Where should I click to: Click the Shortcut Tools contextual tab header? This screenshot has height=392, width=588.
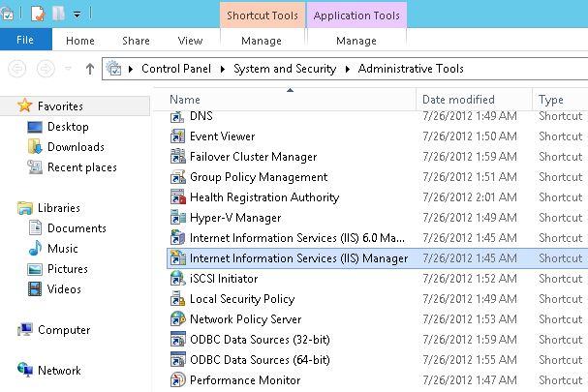pyautogui.click(x=263, y=15)
